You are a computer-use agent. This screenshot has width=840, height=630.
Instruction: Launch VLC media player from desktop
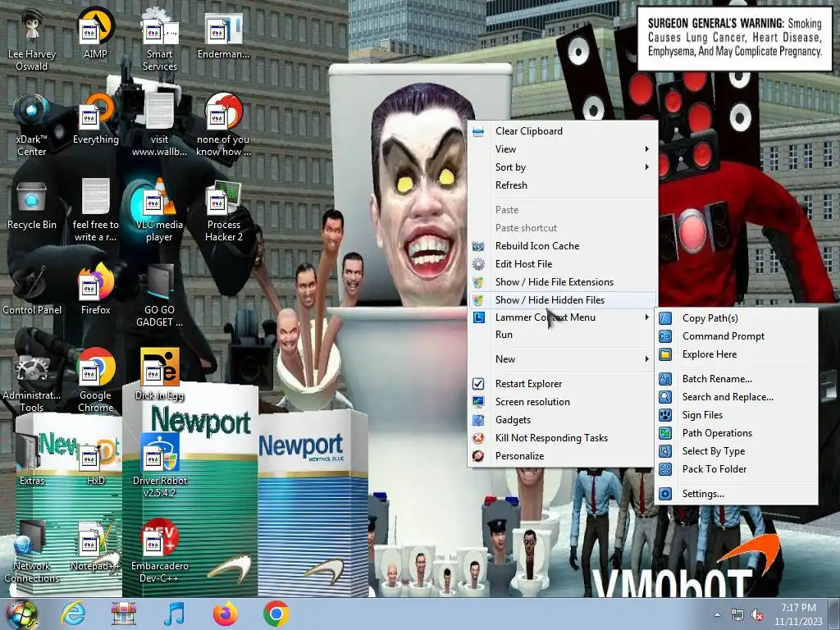160,212
